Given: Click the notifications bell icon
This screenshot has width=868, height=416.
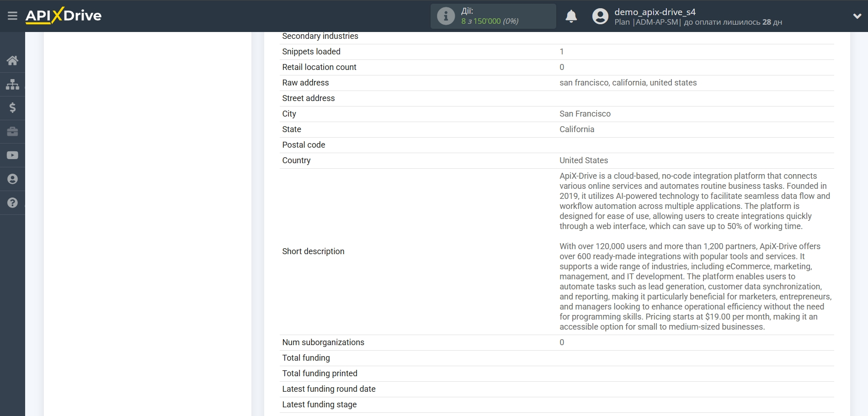Looking at the screenshot, I should coord(571,16).
